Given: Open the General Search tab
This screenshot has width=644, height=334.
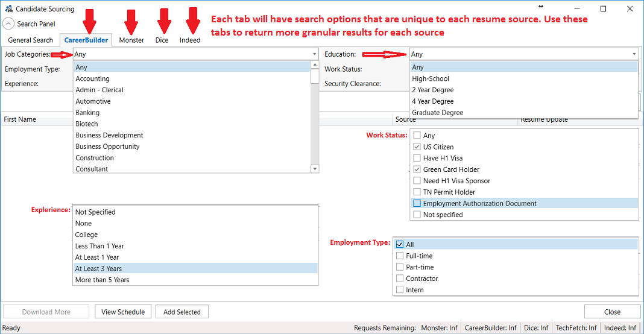Looking at the screenshot, I should (30, 40).
